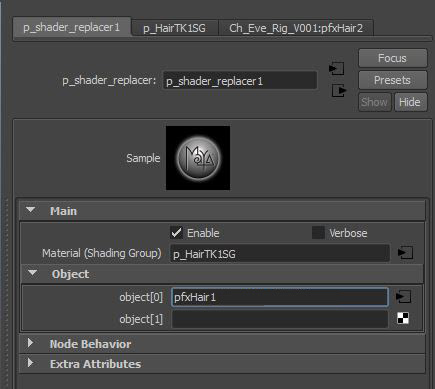Click connection icon next to object[0]
Viewport: 435px width, 389px height.
click(x=403, y=297)
